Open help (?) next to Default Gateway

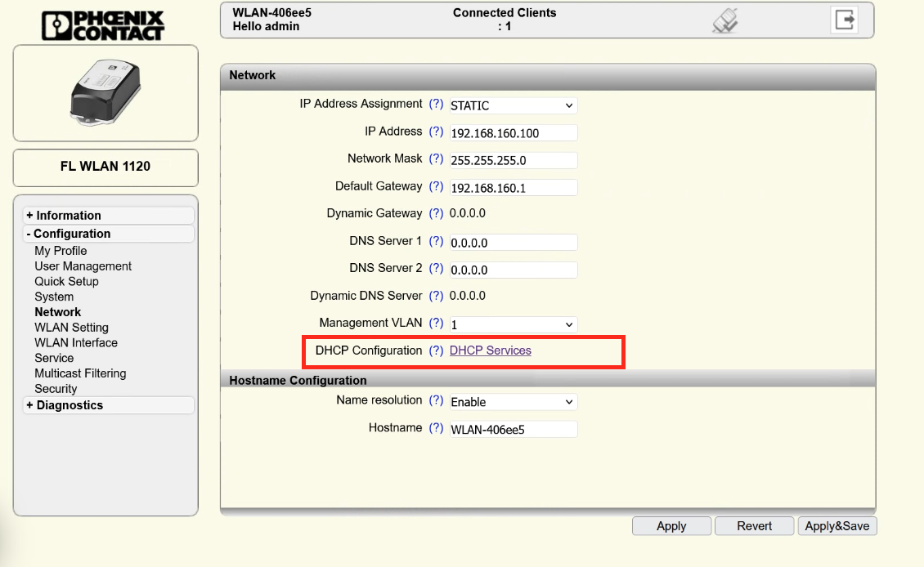[436, 187]
